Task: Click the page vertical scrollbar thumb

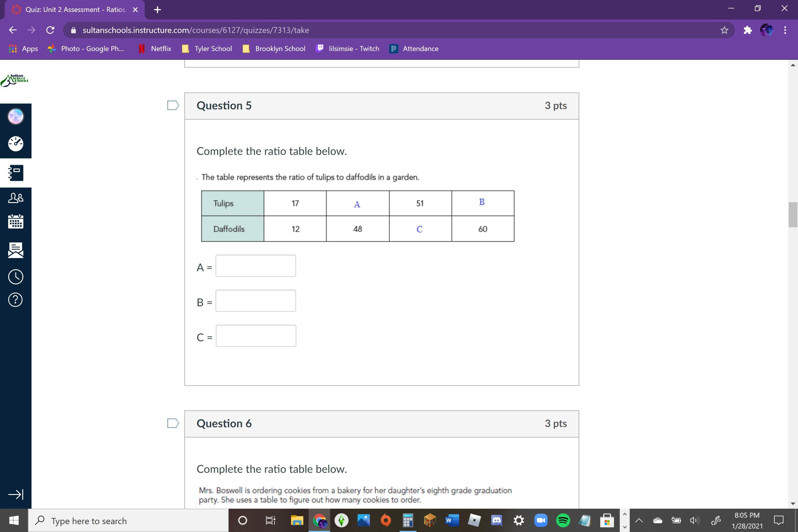Action: [x=792, y=214]
